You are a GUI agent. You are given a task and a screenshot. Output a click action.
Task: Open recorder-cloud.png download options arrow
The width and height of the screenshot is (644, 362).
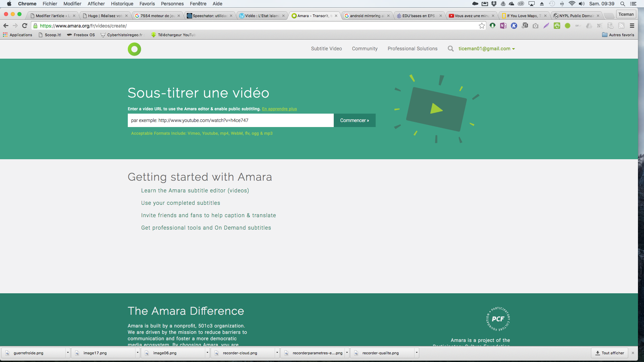(277, 353)
